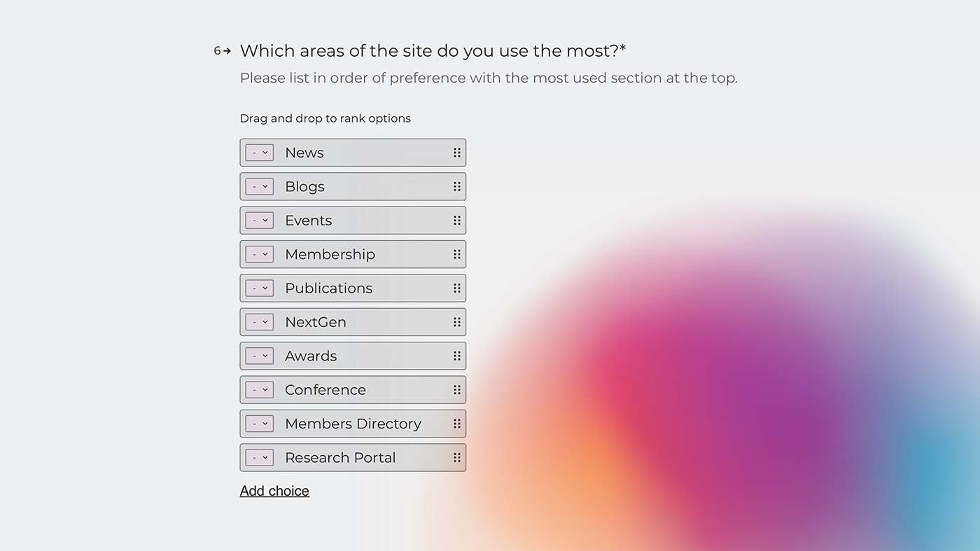Open the rank dropdown for Conference

259,389
